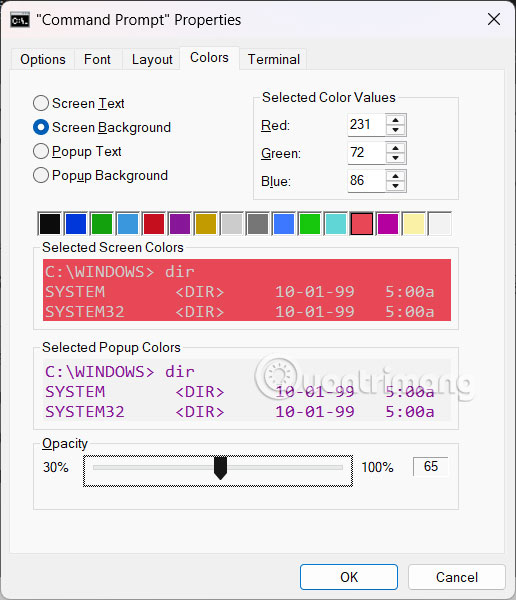The height and width of the screenshot is (600, 516).
Task: Click the Blue value field showing 86
Action: (x=366, y=181)
